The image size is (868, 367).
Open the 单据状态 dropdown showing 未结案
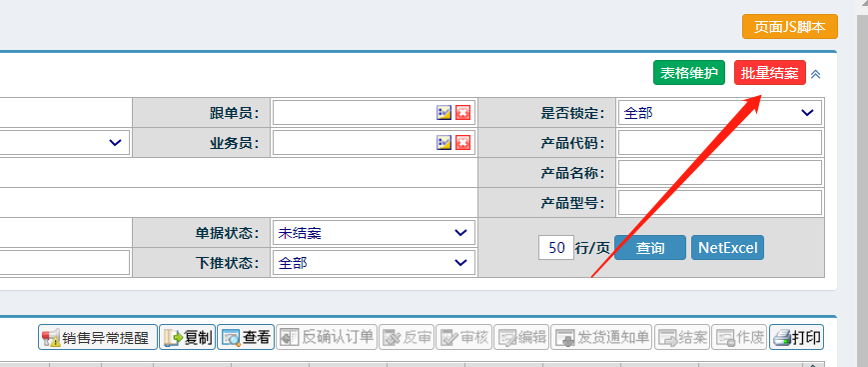point(374,233)
